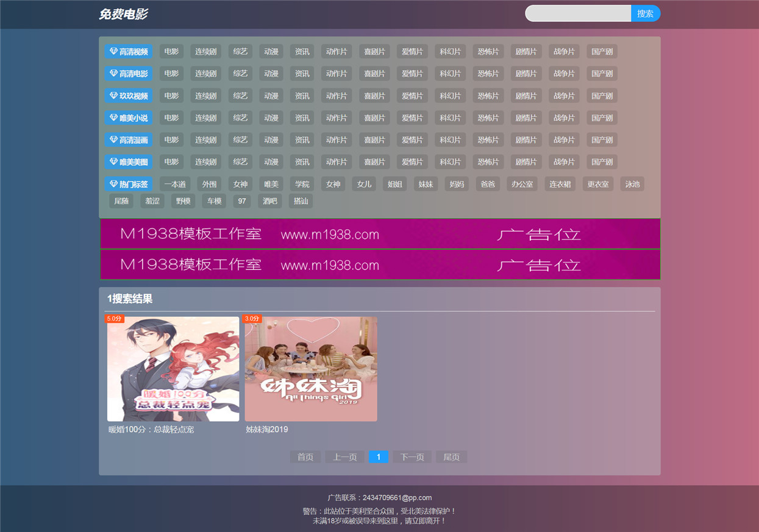The image size is (759, 532).
Task: Open 战争片 in the 高清电影 row
Action: pos(564,74)
